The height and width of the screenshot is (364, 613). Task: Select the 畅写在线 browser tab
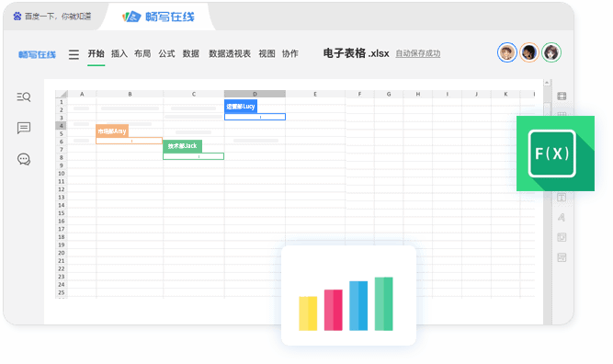(x=158, y=17)
